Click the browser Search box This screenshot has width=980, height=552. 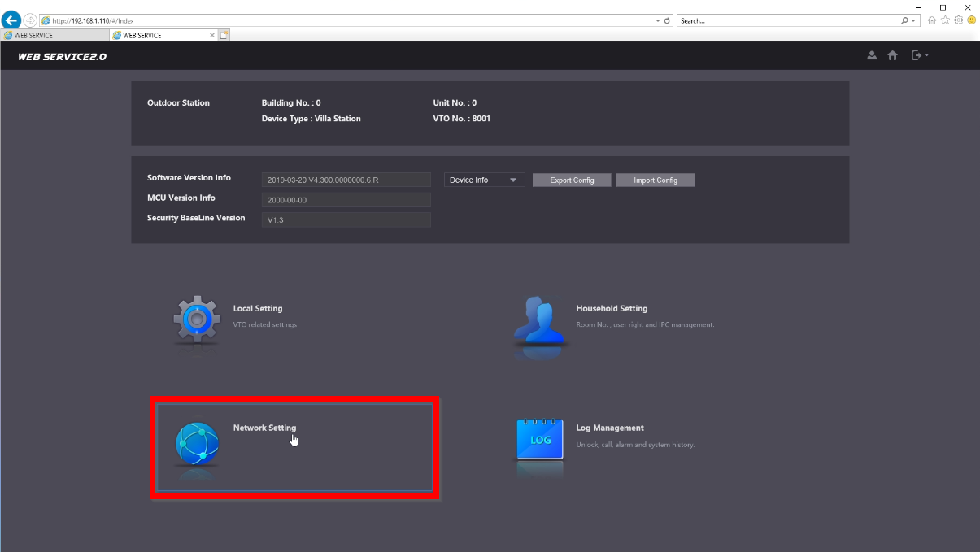click(787, 20)
